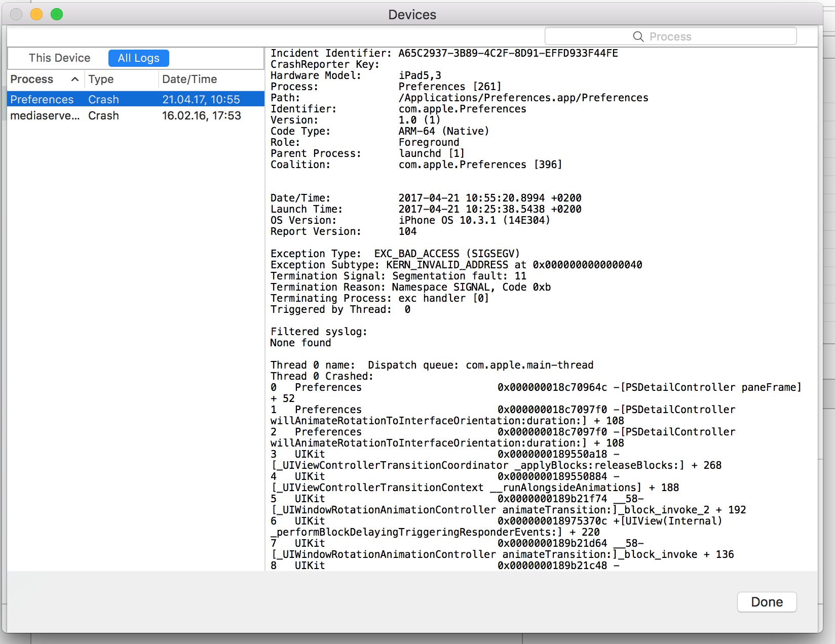Click the Devices window title bar

412,14
